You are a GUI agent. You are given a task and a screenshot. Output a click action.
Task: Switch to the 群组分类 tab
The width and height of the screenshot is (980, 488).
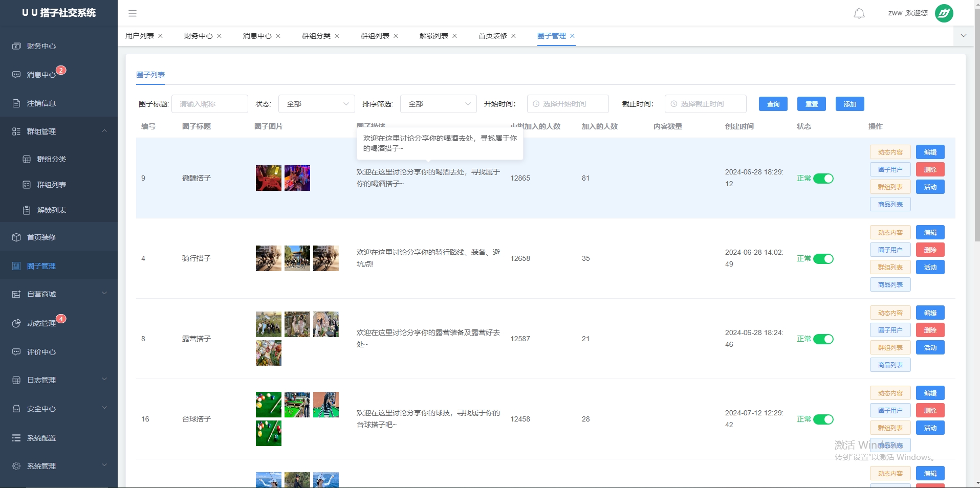(x=316, y=36)
